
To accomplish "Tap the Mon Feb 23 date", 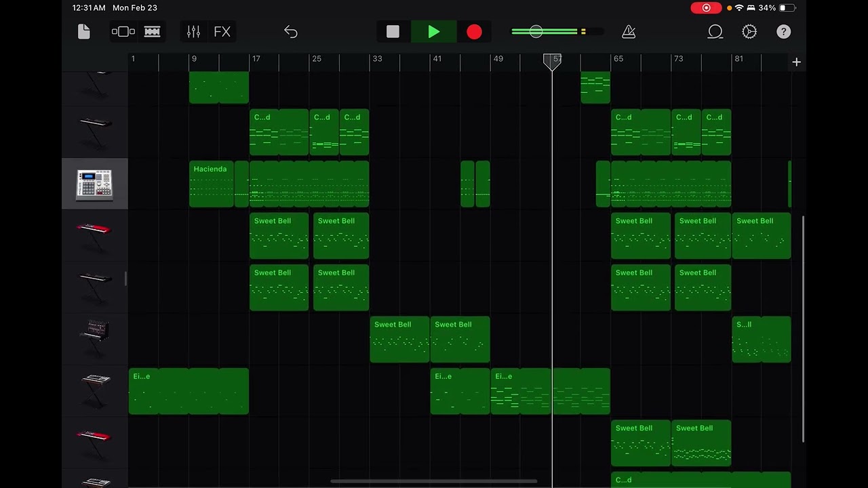I will (x=135, y=8).
